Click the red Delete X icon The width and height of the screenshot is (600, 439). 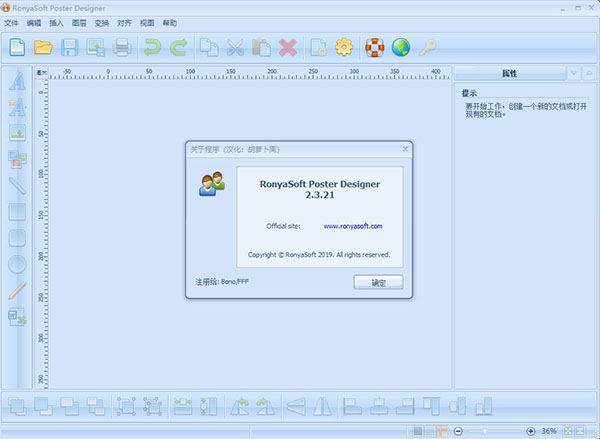tap(288, 46)
